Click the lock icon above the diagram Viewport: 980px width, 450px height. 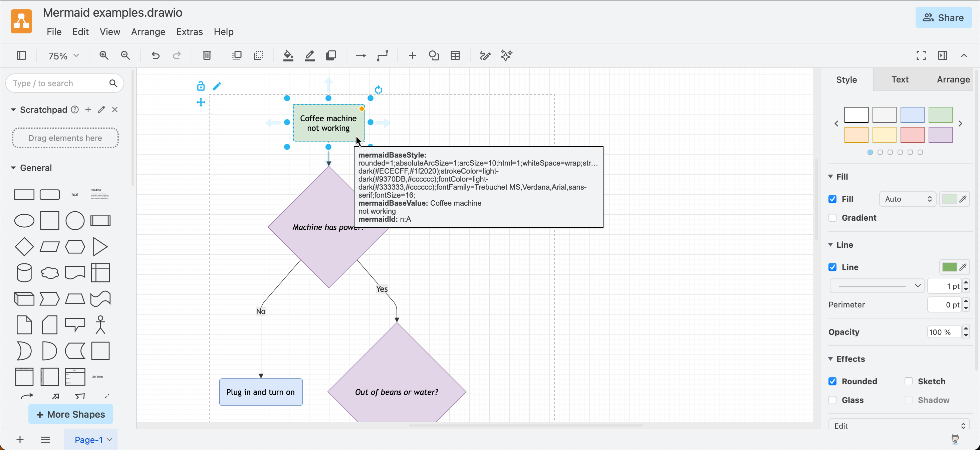[201, 86]
